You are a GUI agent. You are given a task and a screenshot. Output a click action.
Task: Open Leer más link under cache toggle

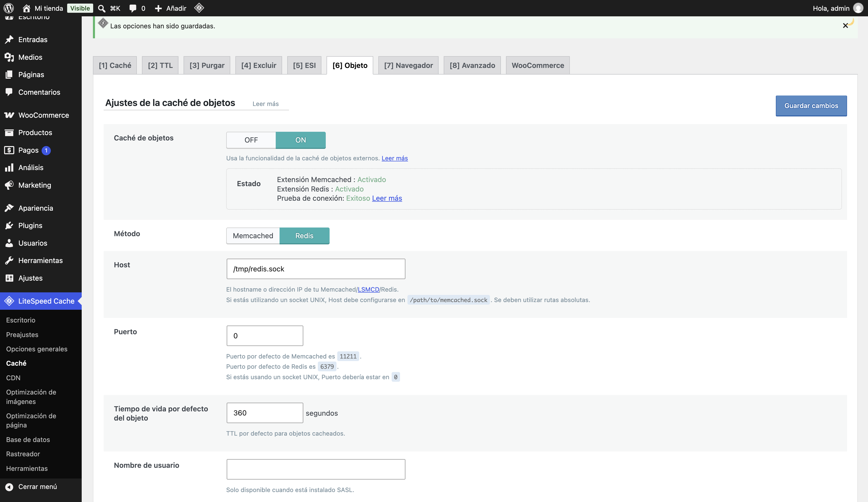[x=395, y=158]
